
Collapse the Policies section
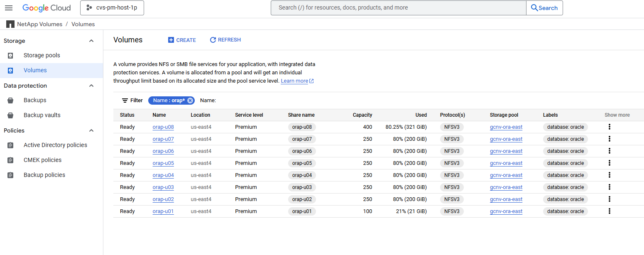pyautogui.click(x=92, y=130)
